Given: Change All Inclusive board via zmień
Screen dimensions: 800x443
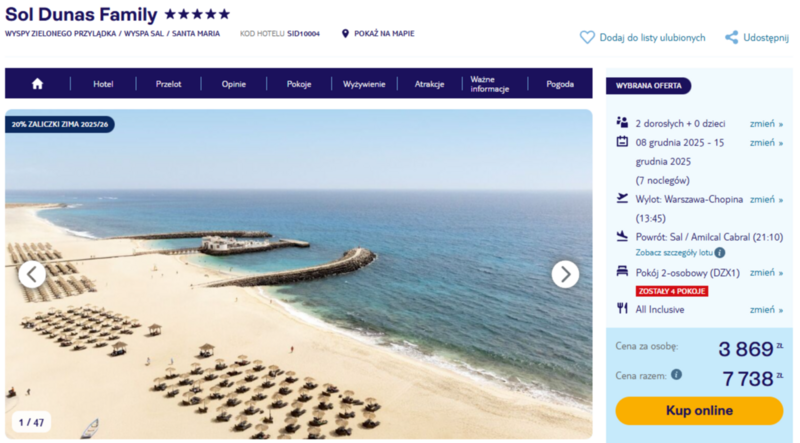Looking at the screenshot, I should 766,309.
